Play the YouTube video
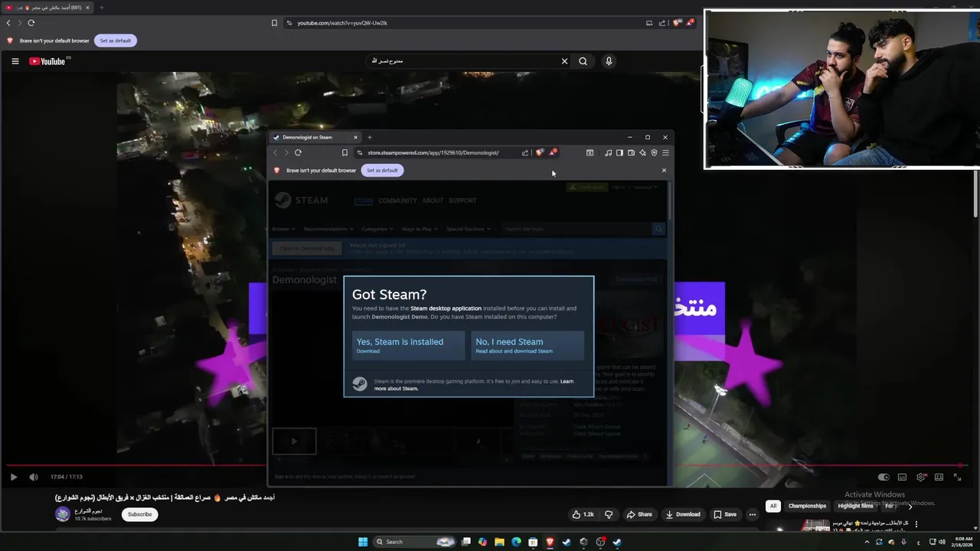Image resolution: width=980 pixels, height=551 pixels. click(x=14, y=477)
